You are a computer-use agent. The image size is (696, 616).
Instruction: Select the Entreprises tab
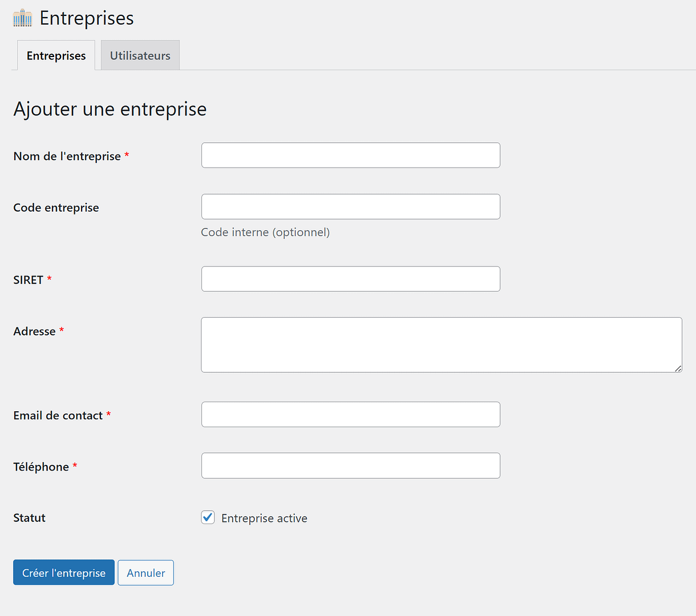(56, 55)
